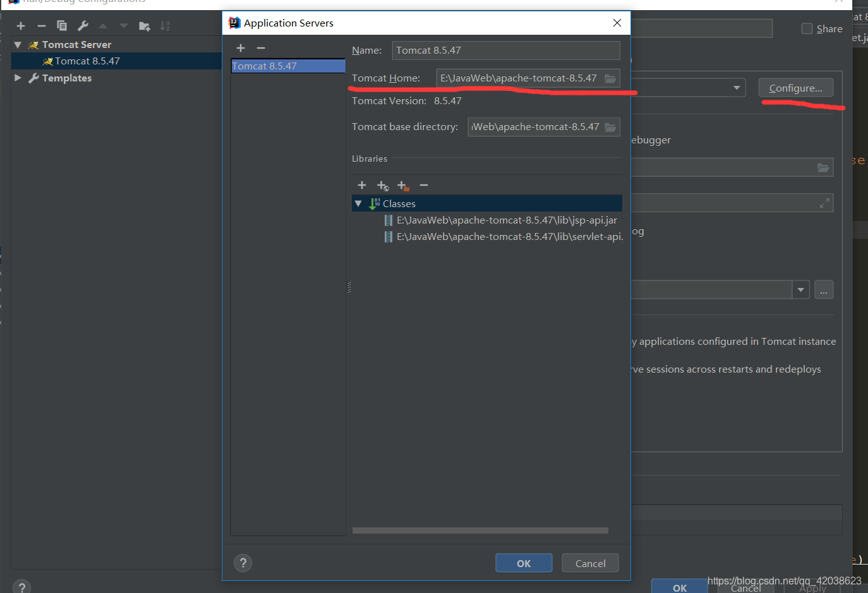Remove the selected run configuration
This screenshot has height=593, width=868.
point(42,26)
